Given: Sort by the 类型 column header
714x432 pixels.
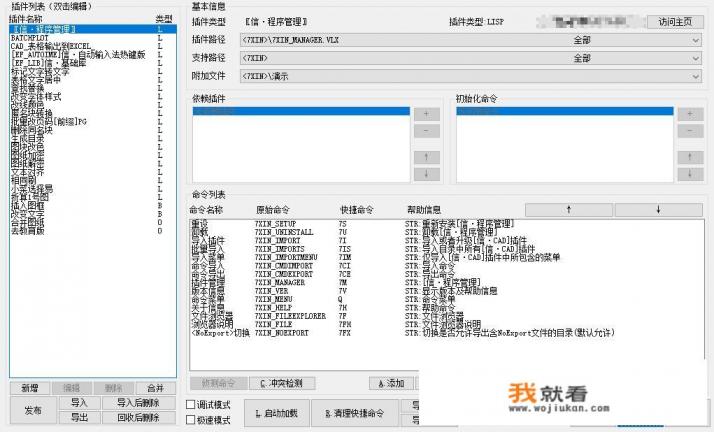Looking at the screenshot, I should (x=164, y=19).
